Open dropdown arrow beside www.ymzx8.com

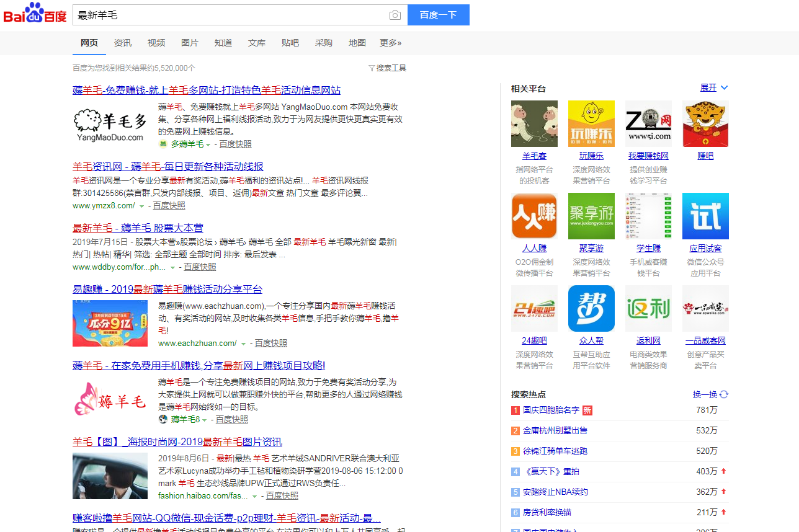pyautogui.click(x=141, y=206)
